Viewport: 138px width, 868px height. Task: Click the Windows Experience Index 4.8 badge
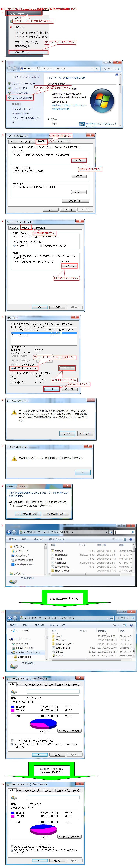(x=82, y=124)
